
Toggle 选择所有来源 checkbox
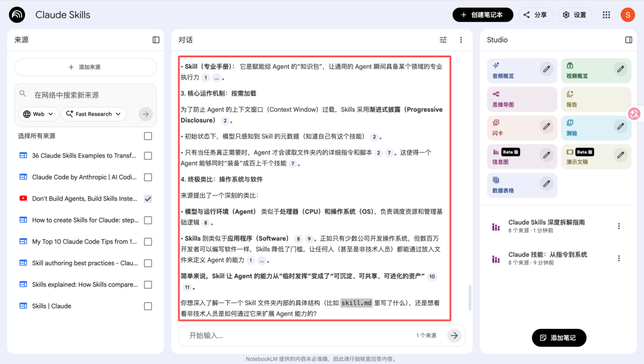[x=148, y=136]
